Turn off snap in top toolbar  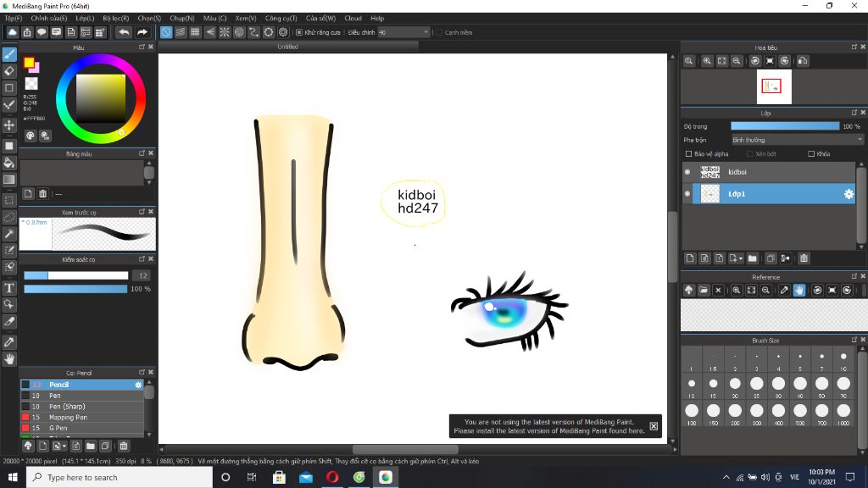[166, 33]
